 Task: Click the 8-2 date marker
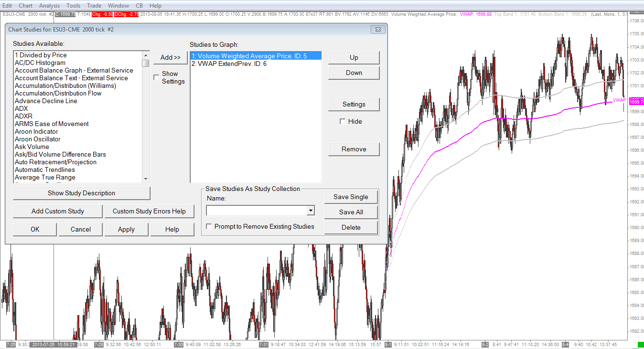click(x=485, y=344)
